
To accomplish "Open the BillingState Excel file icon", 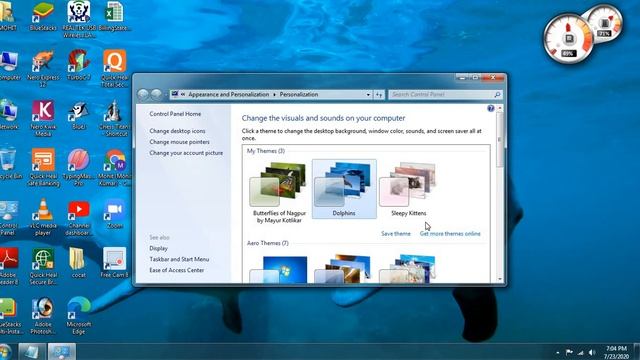I will point(115,16).
